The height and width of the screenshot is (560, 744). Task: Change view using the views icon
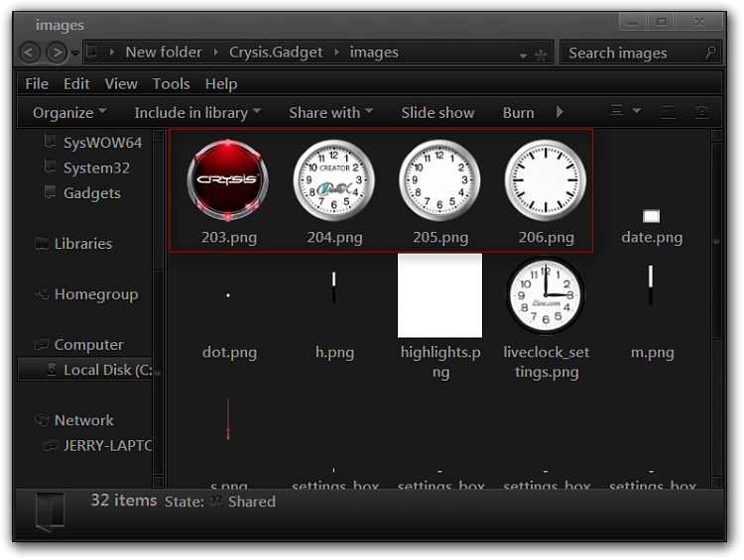pos(616,110)
